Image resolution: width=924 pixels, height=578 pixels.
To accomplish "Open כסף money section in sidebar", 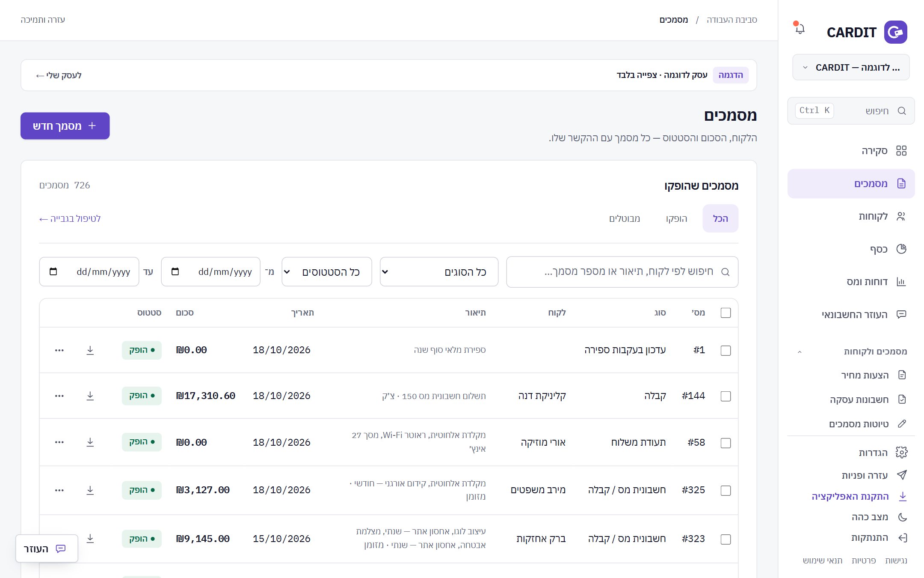I will click(851, 249).
